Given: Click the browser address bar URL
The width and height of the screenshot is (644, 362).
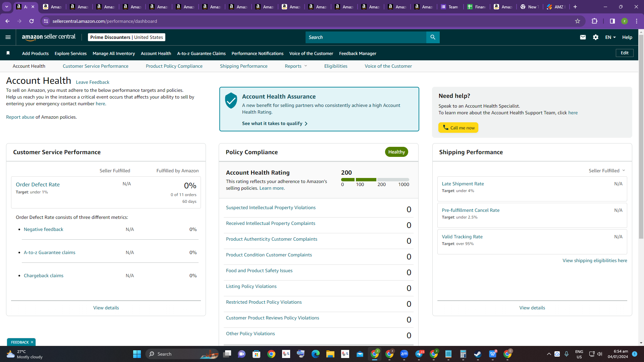Looking at the screenshot, I should [x=105, y=21].
